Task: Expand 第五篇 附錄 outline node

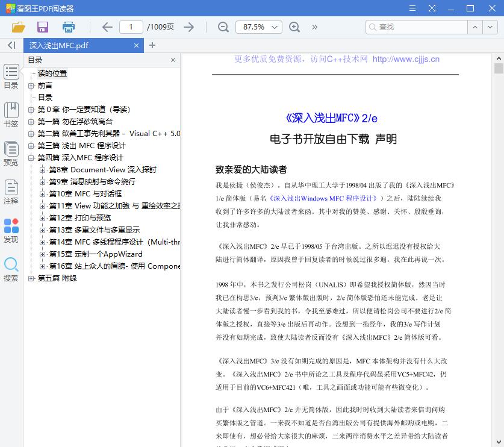Action: point(31,278)
